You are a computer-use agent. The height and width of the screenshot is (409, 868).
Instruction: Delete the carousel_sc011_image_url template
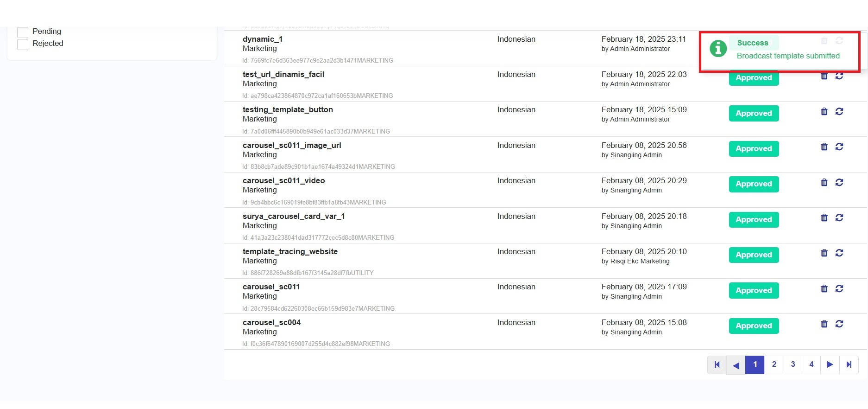click(x=824, y=147)
